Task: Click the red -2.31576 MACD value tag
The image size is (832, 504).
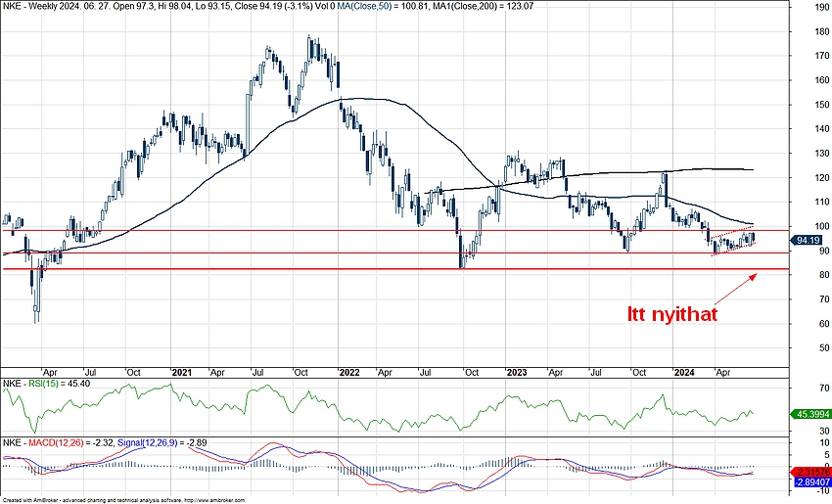Action: [x=810, y=472]
